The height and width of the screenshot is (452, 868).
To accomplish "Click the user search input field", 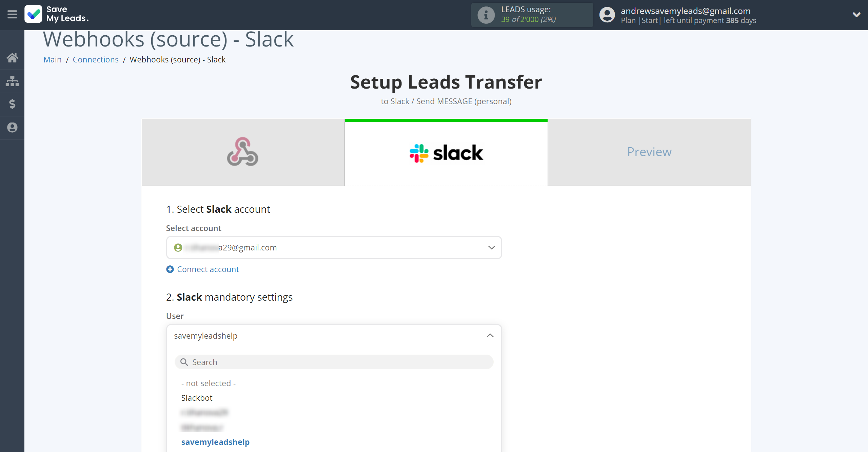I will coord(334,362).
